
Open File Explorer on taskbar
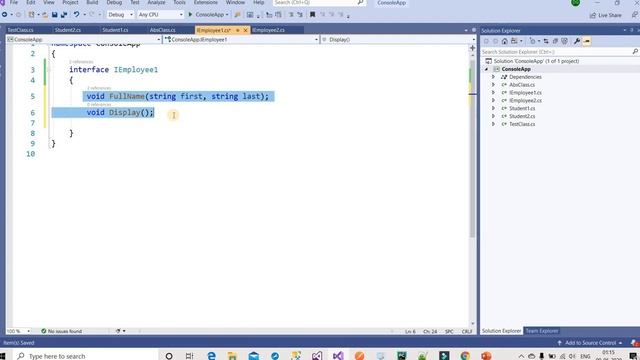tap(232, 356)
